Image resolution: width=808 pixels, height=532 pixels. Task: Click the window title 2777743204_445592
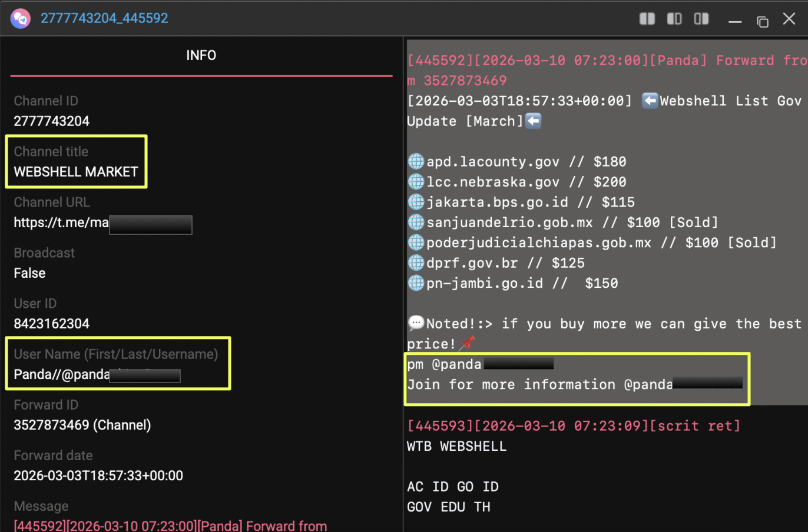click(x=104, y=18)
